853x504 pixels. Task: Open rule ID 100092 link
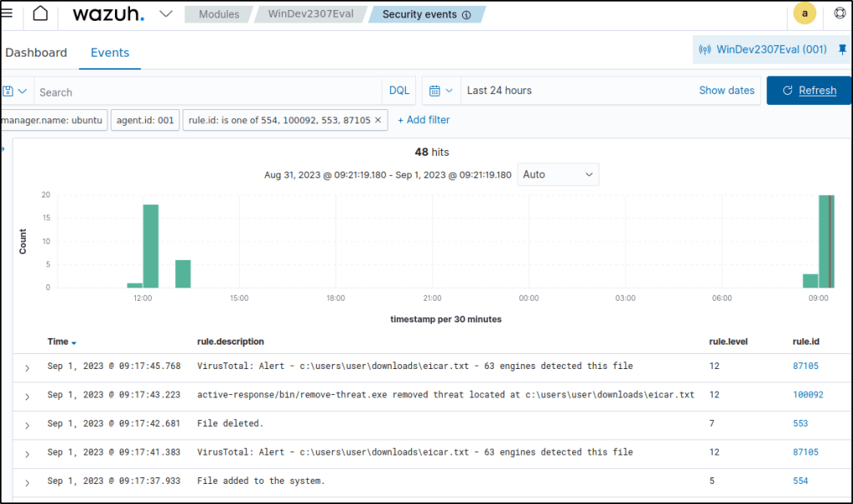[x=807, y=395]
